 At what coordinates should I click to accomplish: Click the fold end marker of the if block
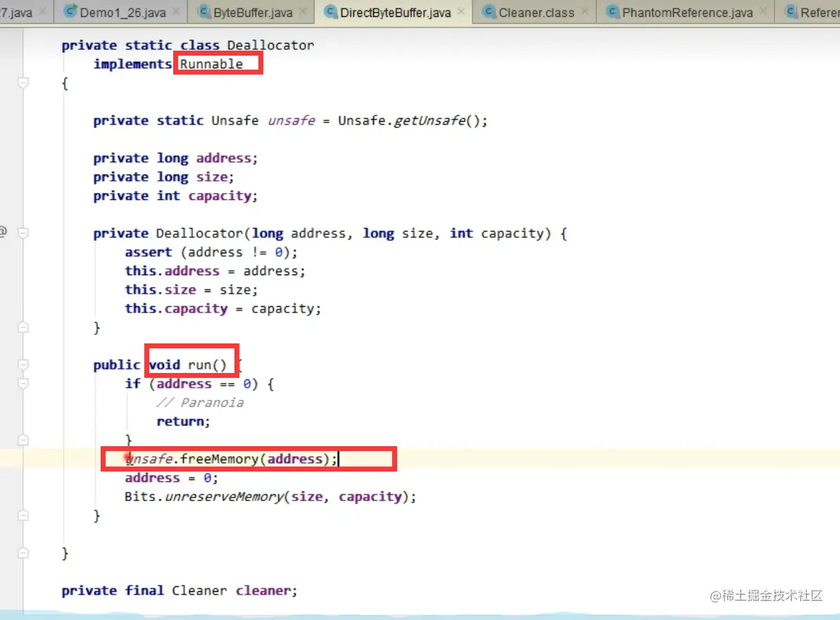tap(23, 440)
